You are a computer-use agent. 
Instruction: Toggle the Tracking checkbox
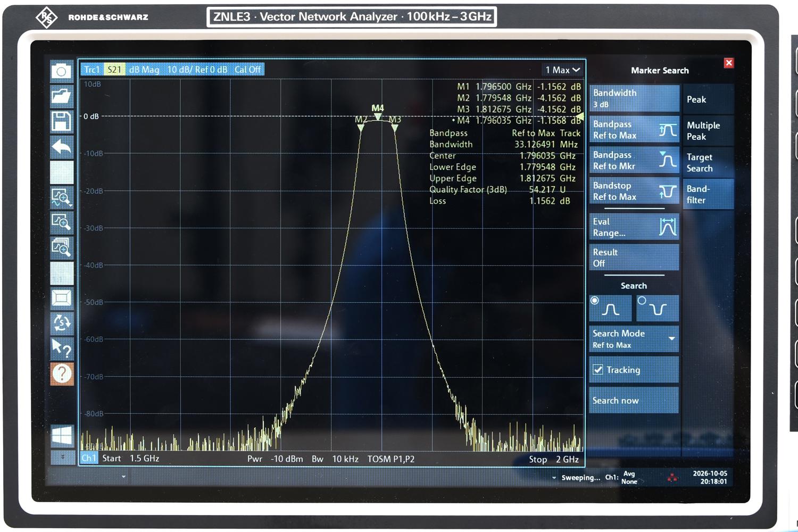(x=598, y=370)
